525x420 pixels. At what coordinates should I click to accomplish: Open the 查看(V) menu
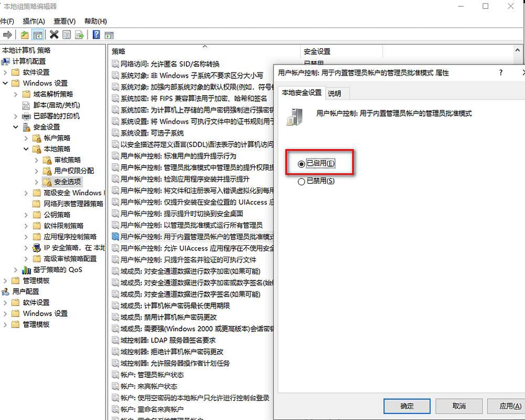tap(65, 21)
